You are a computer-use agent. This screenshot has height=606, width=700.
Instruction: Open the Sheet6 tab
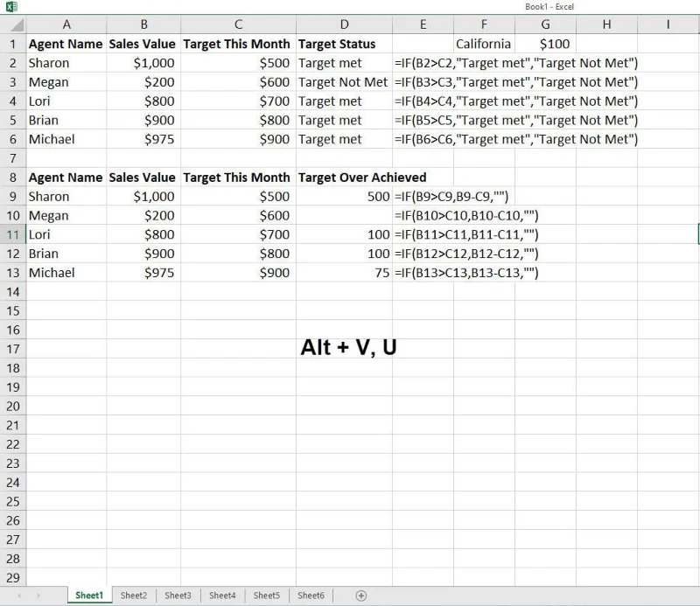pyautogui.click(x=311, y=595)
